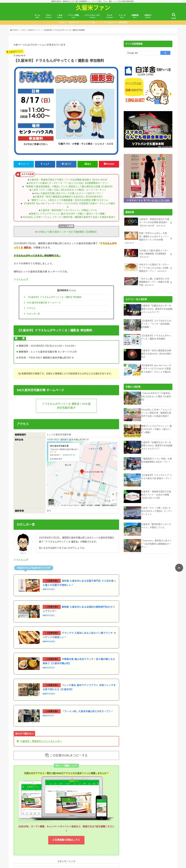Screen dimensions: 186x868
Task: Open the テレビ menu item
Action: coord(110,16)
